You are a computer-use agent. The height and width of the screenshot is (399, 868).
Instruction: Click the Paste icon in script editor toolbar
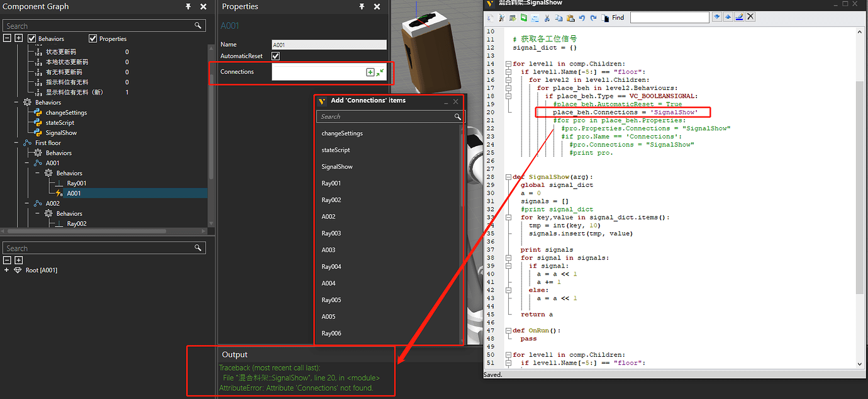click(571, 18)
